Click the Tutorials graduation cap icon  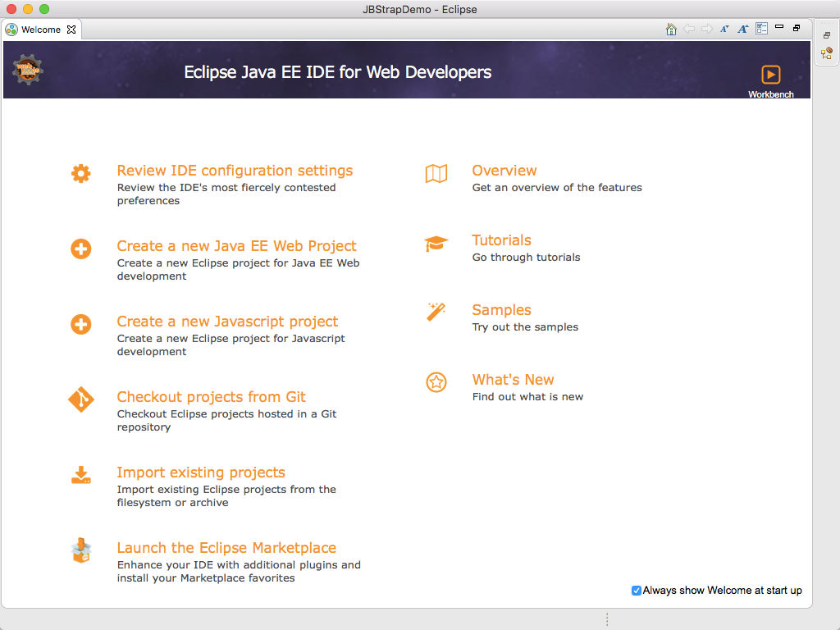point(436,243)
